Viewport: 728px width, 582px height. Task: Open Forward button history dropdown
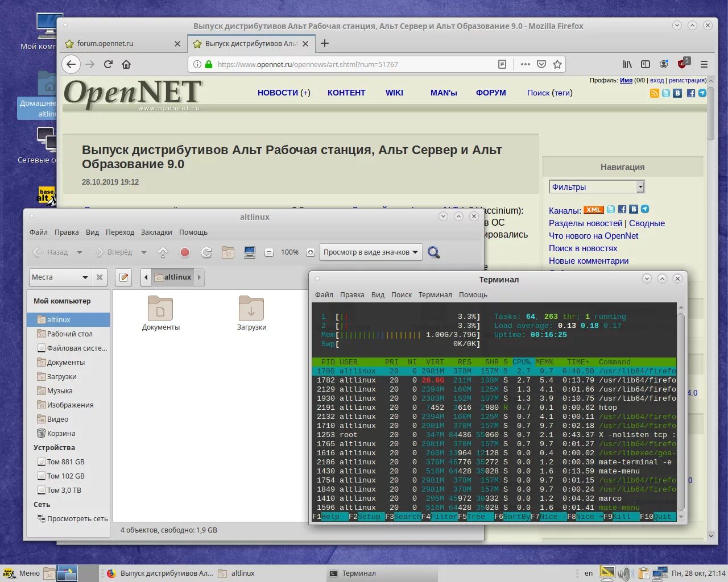tap(144, 252)
